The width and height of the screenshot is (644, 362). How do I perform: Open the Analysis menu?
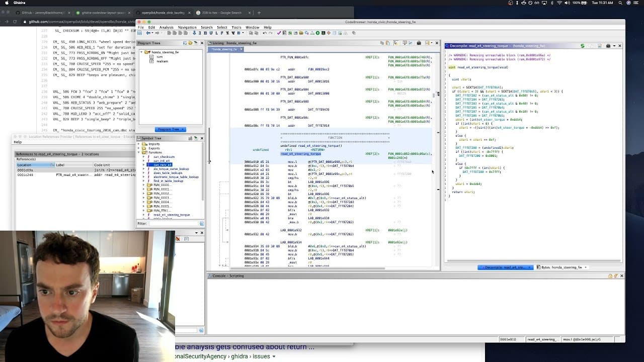[x=166, y=27]
